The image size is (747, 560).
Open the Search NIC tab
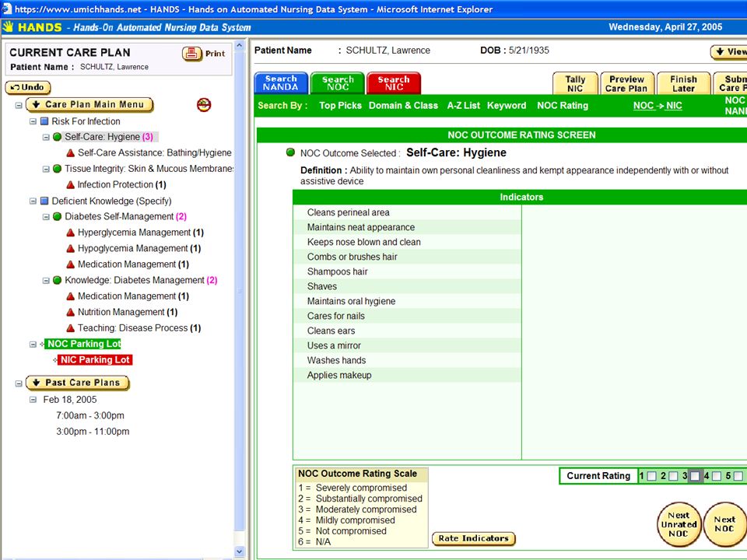[394, 83]
